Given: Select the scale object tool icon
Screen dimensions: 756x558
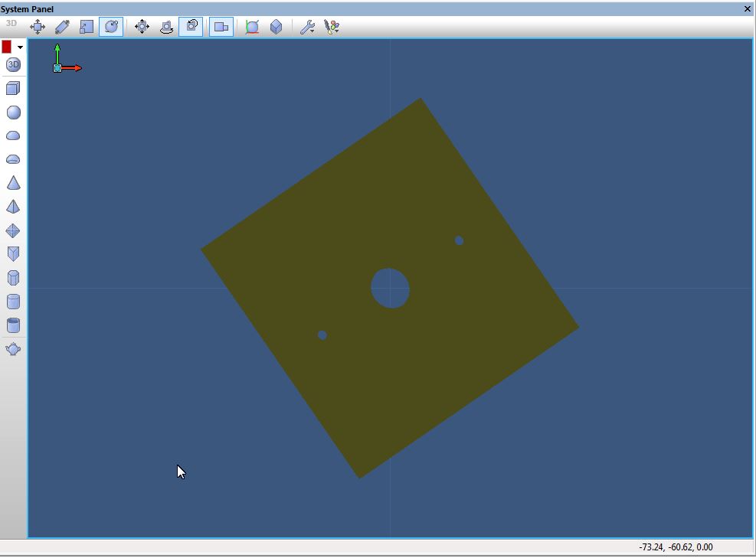Looking at the screenshot, I should (87, 27).
